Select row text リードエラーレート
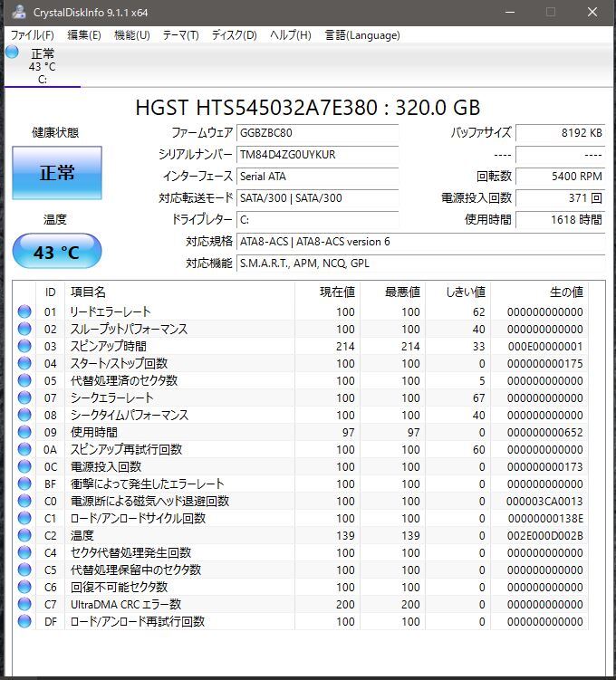 pyautogui.click(x=111, y=311)
